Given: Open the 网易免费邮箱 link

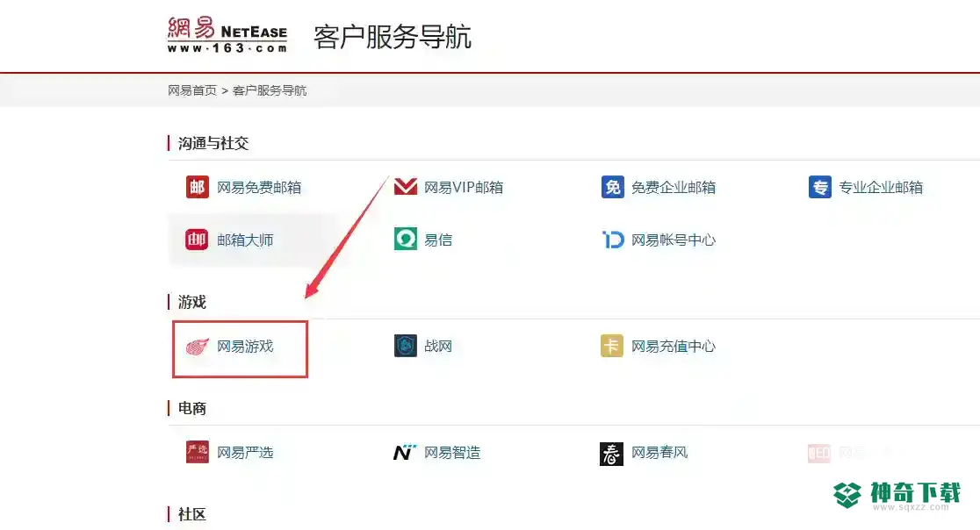Looking at the screenshot, I should click(259, 187).
